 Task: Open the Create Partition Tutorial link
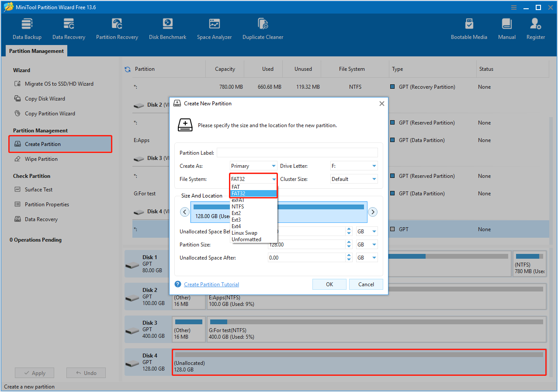(x=211, y=284)
